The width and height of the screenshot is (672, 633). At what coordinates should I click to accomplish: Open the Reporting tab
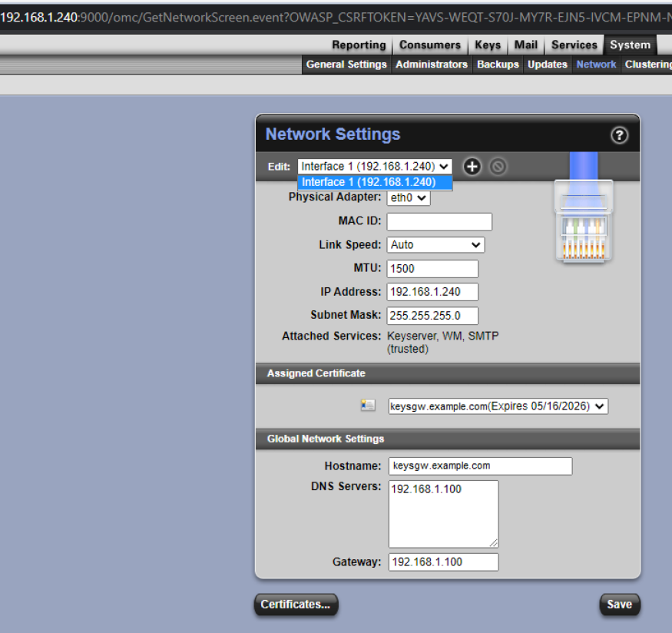[x=359, y=45]
